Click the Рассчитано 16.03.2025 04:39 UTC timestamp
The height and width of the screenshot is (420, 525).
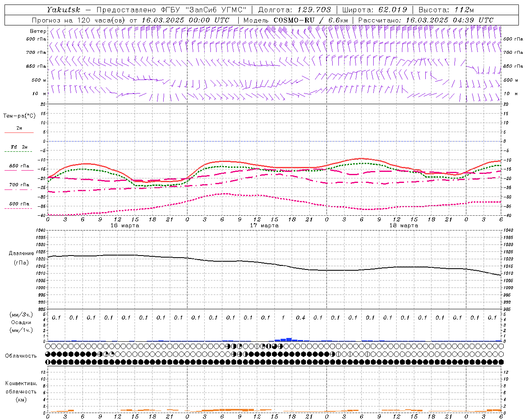[x=426, y=20]
